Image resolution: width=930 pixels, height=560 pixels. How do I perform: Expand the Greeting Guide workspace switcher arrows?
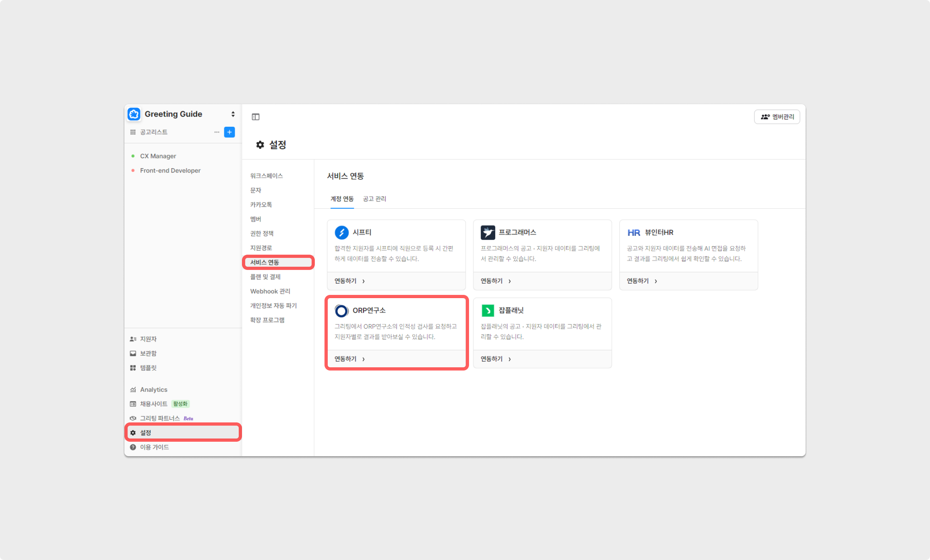click(x=233, y=114)
